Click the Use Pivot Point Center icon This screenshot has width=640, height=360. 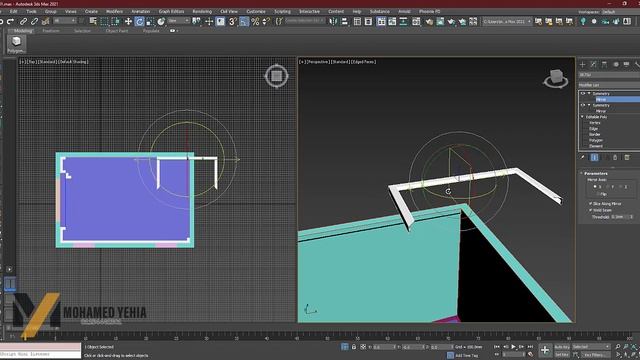197,21
